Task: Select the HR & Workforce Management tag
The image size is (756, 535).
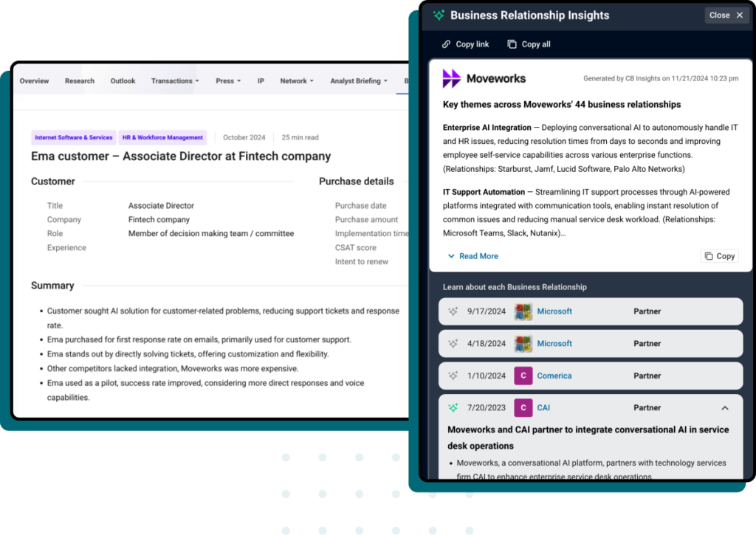Action: (162, 137)
